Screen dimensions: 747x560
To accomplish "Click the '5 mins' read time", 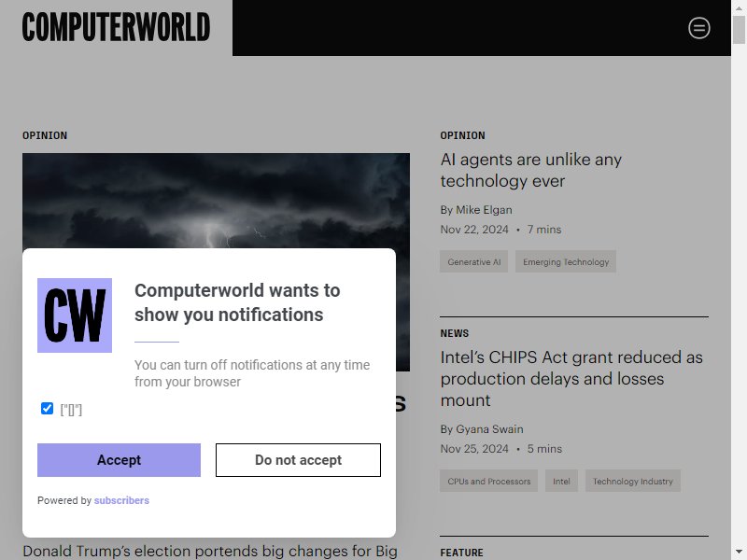I will click(x=544, y=449).
